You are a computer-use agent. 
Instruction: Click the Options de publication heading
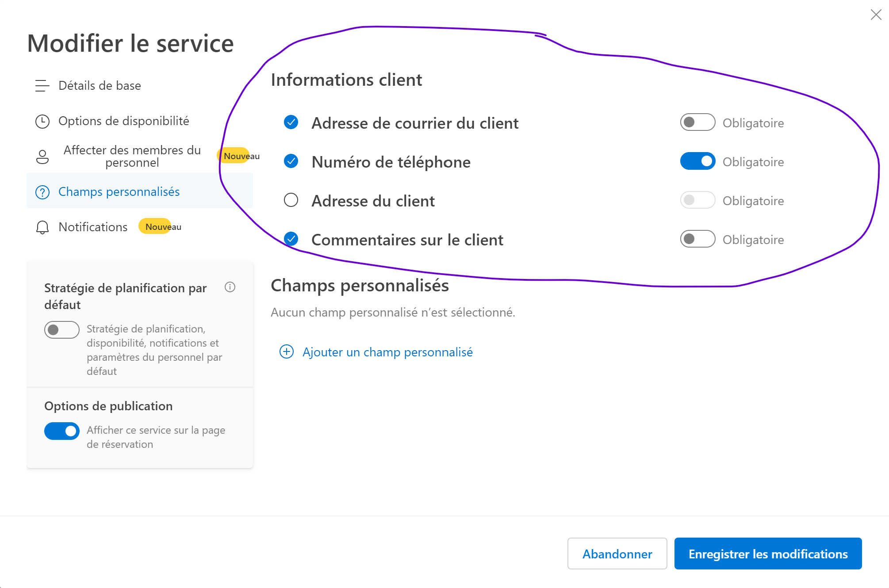(x=108, y=406)
